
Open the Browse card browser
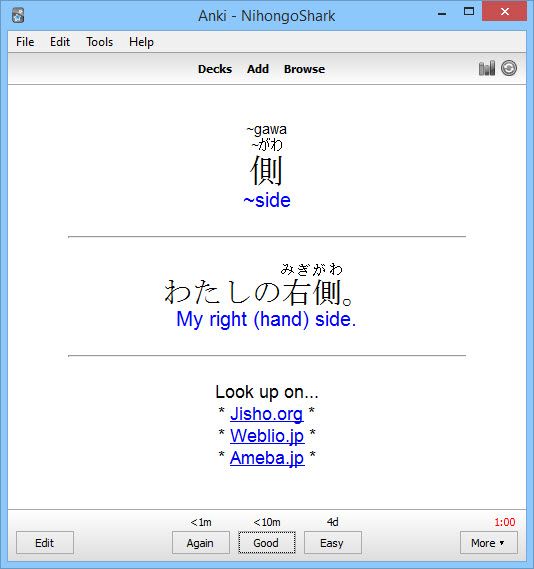(x=304, y=69)
